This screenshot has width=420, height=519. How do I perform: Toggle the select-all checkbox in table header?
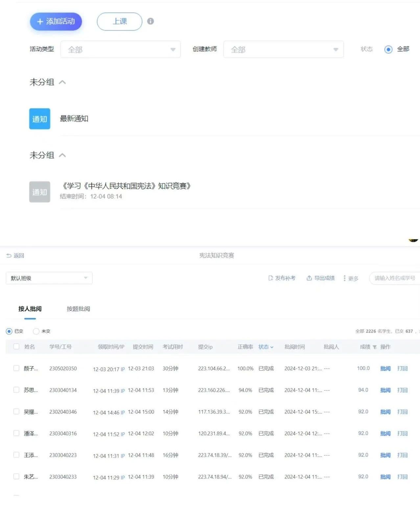[x=16, y=346]
